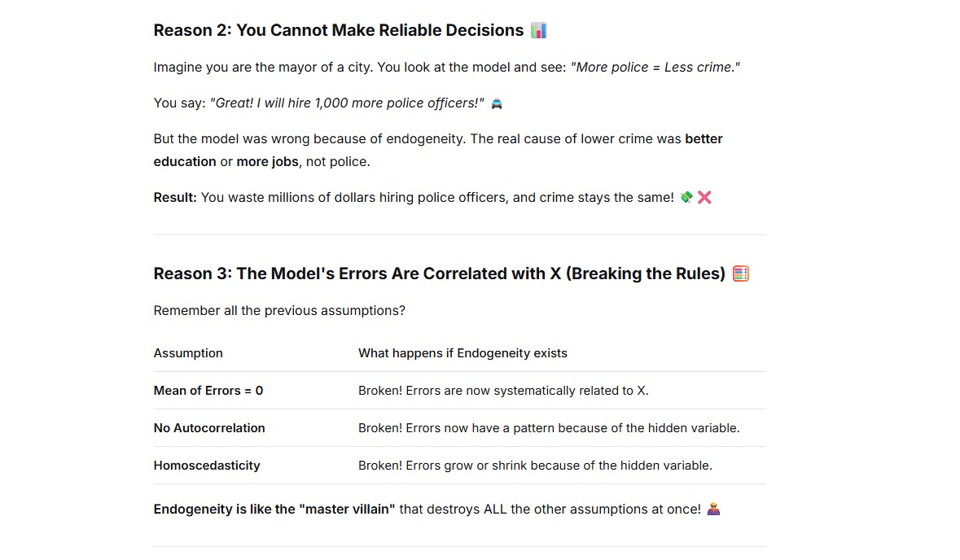Viewport: 960px width, 560px height.
Task: Click the 'Homoscedasticity' table cell
Action: (x=207, y=465)
